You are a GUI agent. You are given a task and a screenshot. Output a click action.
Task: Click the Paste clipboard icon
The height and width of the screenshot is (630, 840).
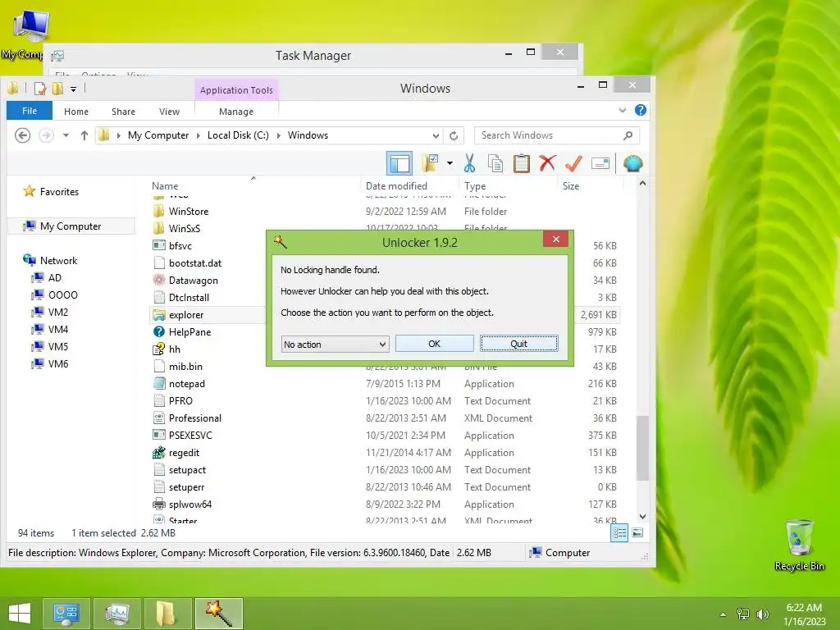(x=521, y=163)
